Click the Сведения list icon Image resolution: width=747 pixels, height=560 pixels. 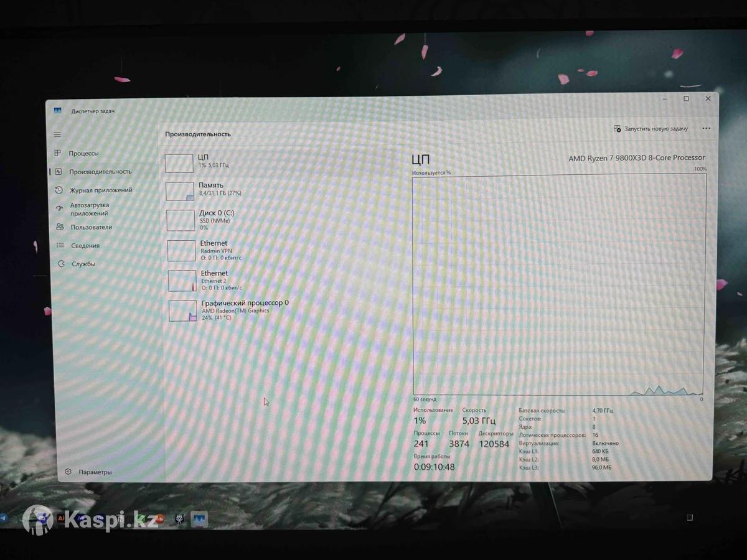click(60, 245)
